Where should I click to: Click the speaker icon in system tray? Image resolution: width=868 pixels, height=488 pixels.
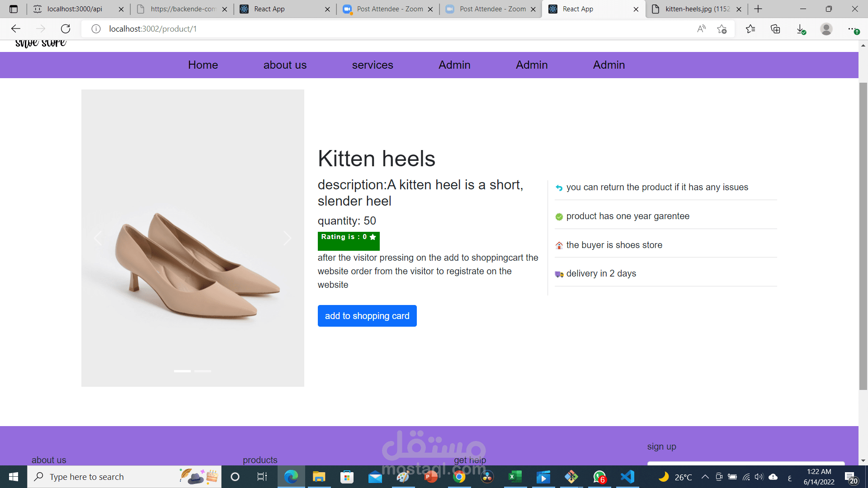758,477
